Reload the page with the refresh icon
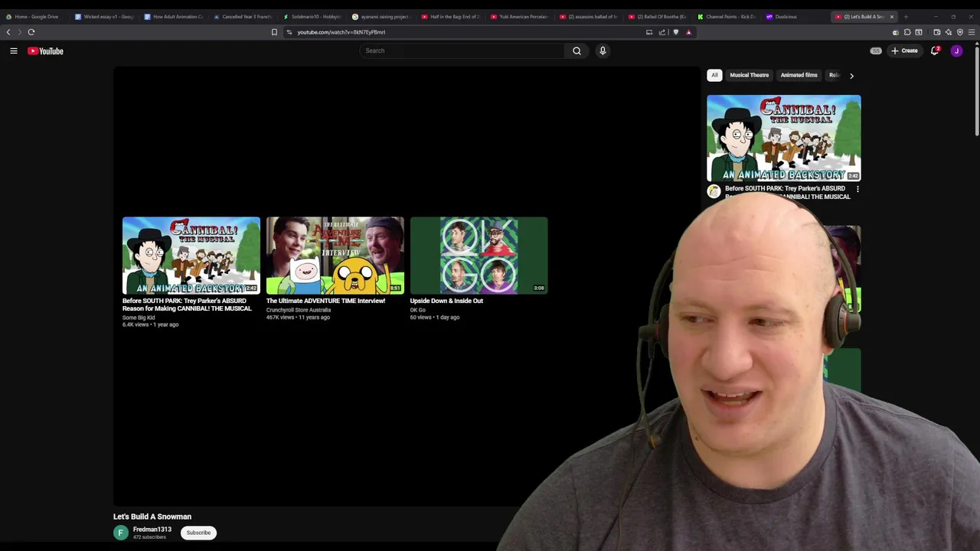 pyautogui.click(x=31, y=32)
